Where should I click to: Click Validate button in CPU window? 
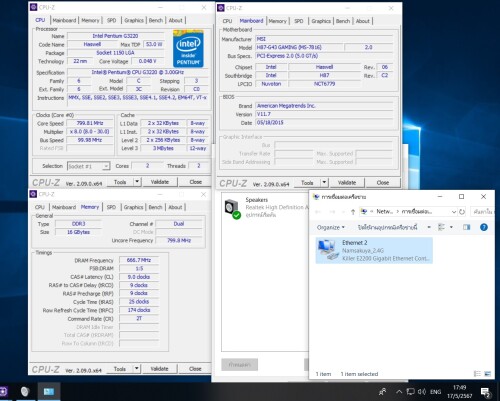[160, 182]
